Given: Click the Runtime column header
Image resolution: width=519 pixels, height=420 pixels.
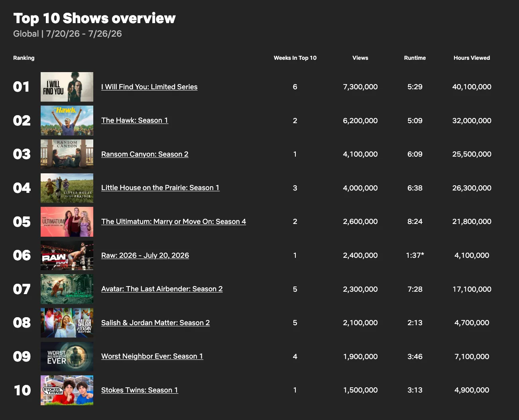Looking at the screenshot, I should [x=415, y=58].
